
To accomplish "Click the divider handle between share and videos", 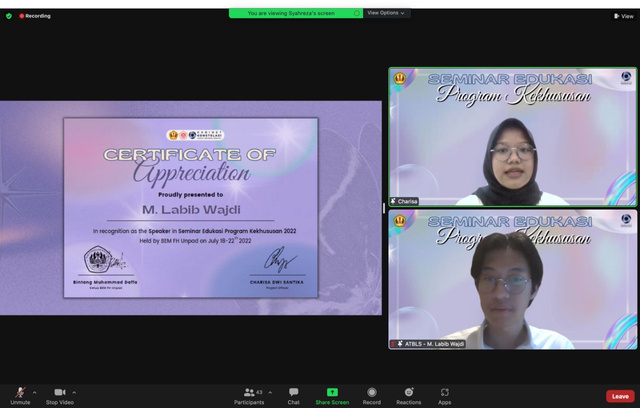I will (x=384, y=208).
